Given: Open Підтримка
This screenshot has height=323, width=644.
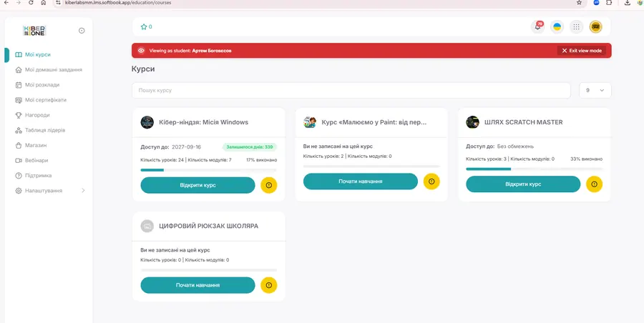Looking at the screenshot, I should [33, 175].
